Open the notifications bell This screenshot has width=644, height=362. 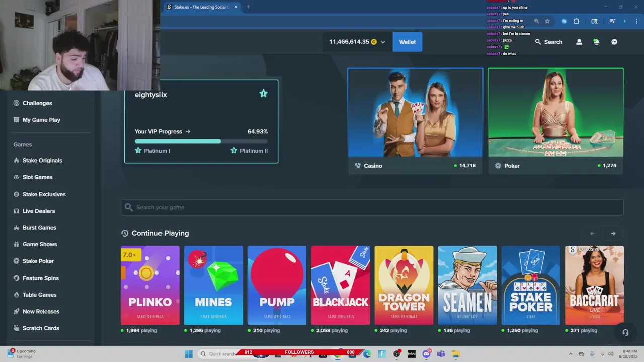(x=596, y=42)
